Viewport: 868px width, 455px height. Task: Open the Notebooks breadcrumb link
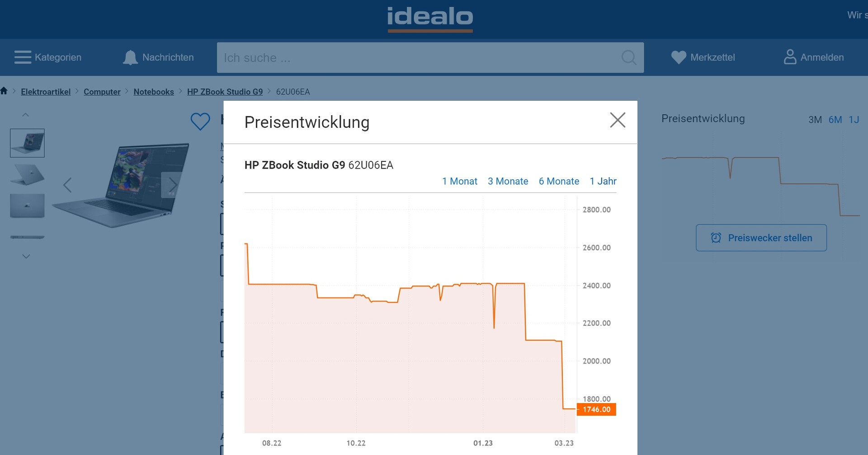tap(154, 92)
